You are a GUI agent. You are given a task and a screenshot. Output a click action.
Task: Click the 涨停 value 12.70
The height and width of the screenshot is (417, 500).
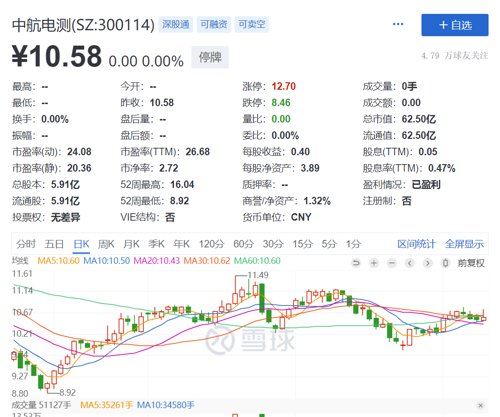[284, 86]
